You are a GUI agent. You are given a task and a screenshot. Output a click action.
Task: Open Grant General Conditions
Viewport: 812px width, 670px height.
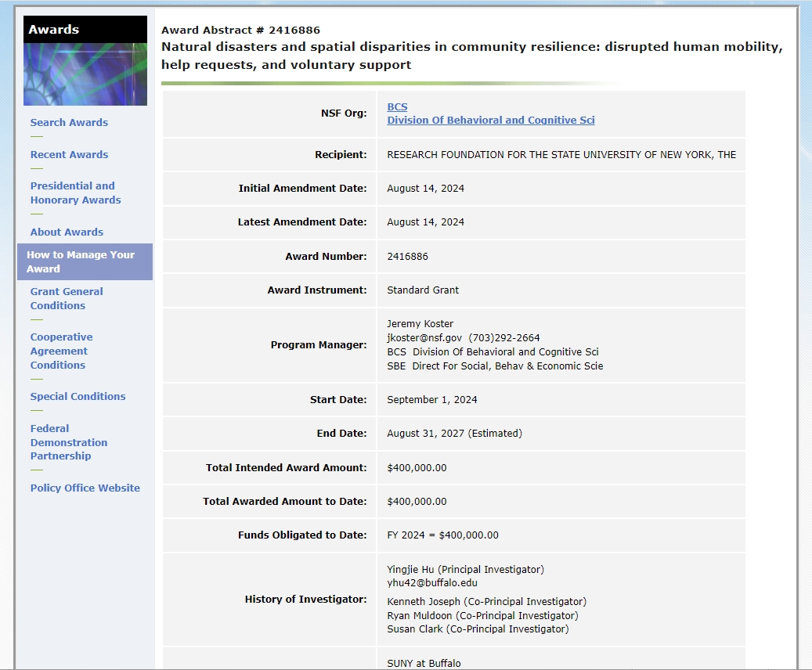tap(67, 298)
